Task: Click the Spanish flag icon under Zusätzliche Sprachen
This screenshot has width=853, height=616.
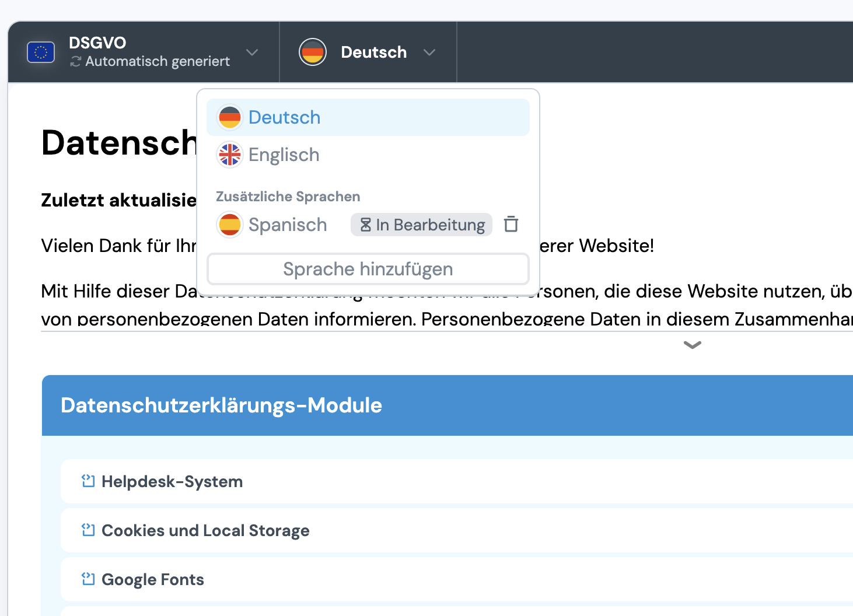Action: 230,225
